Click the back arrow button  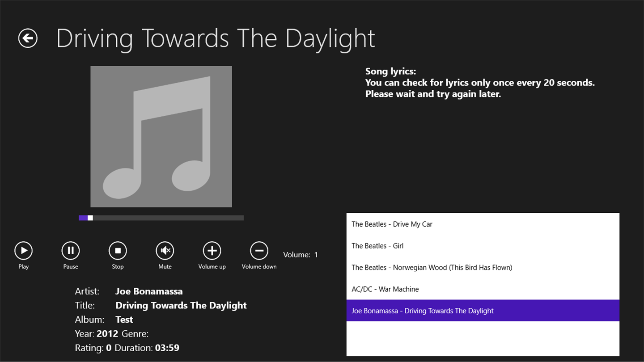coord(28,38)
